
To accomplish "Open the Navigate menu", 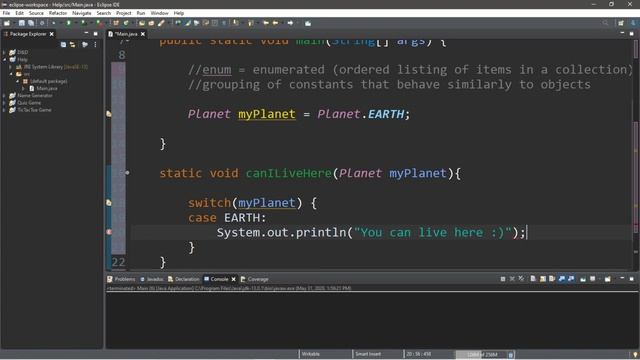I will (82, 13).
